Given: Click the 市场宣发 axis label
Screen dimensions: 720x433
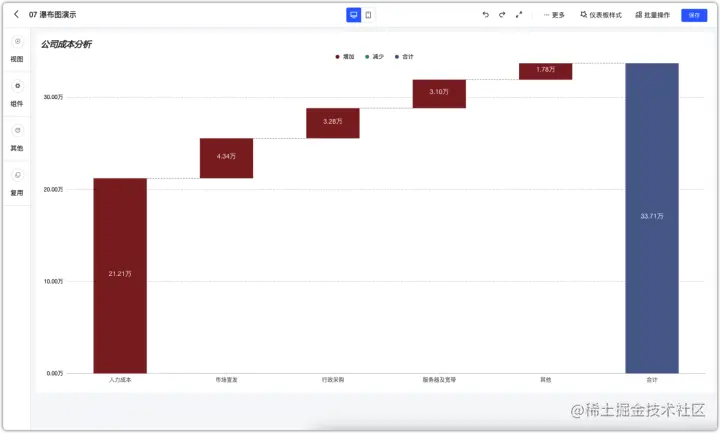Looking at the screenshot, I should [x=226, y=380].
